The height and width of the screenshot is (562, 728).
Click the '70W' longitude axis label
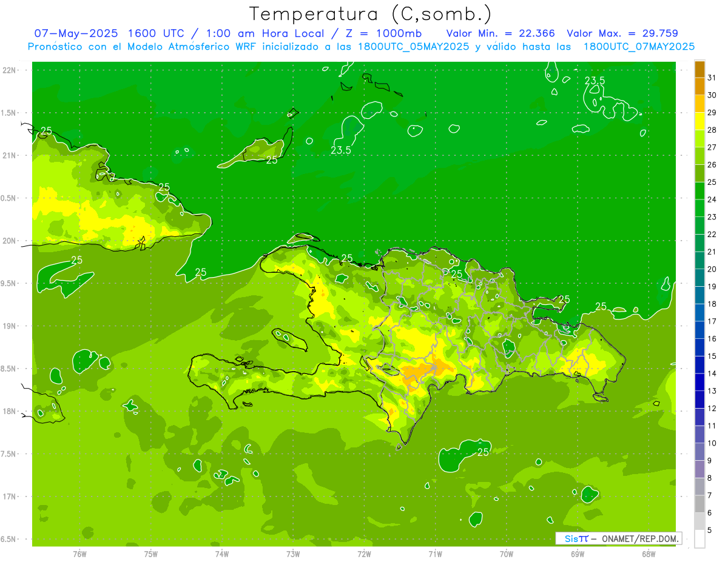pos(507,554)
